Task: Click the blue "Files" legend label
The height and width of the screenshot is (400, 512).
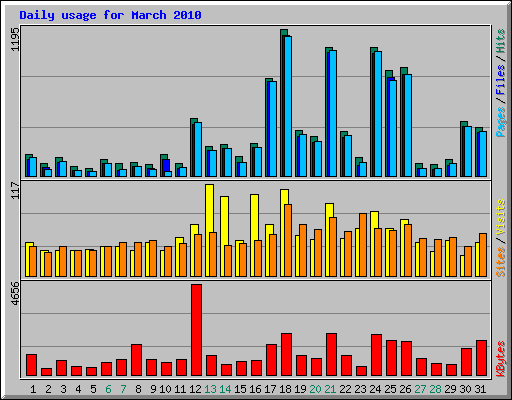Action: click(501, 80)
